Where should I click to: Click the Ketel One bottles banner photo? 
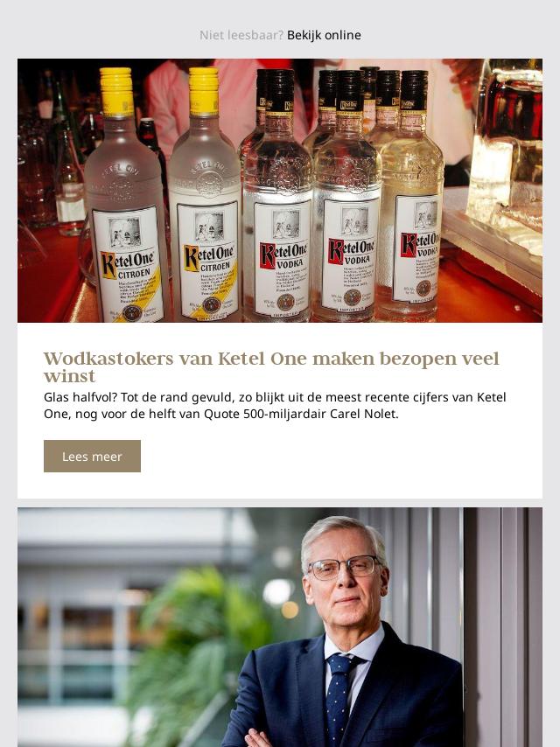(280, 191)
